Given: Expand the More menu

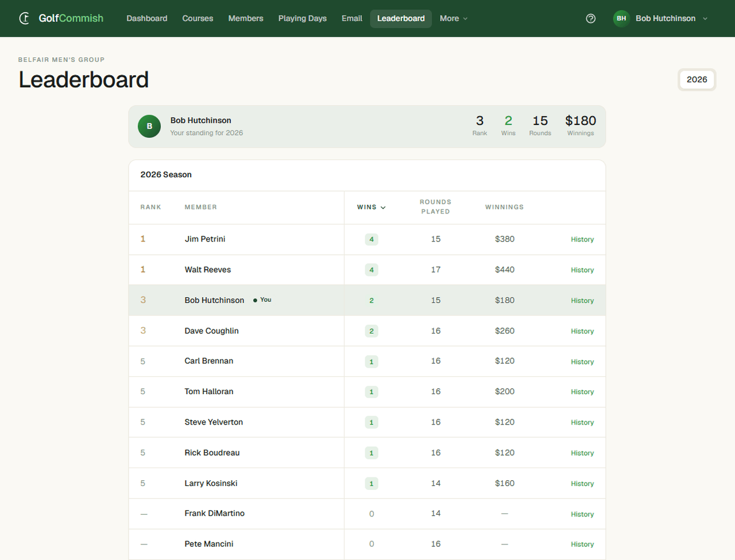Looking at the screenshot, I should click(454, 18).
